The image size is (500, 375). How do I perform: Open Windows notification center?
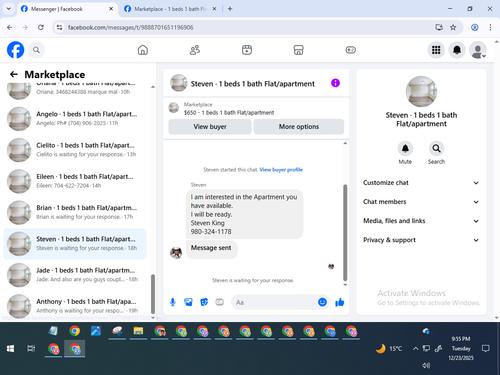(486, 349)
